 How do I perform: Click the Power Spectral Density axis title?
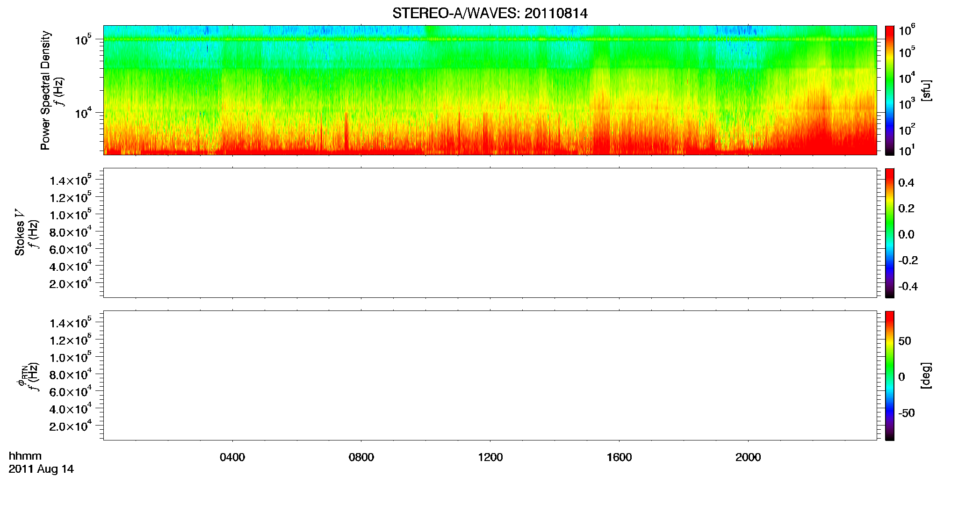[x=45, y=90]
